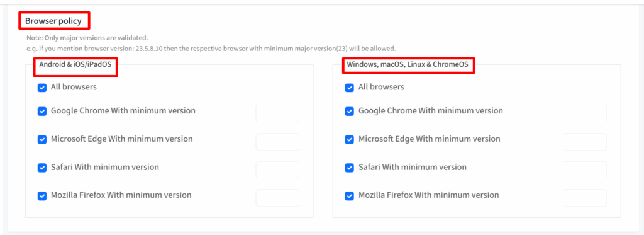Click the 'Note: Only major versions are validated.' text
Viewport: 644px width, 235px height.
[x=87, y=37]
